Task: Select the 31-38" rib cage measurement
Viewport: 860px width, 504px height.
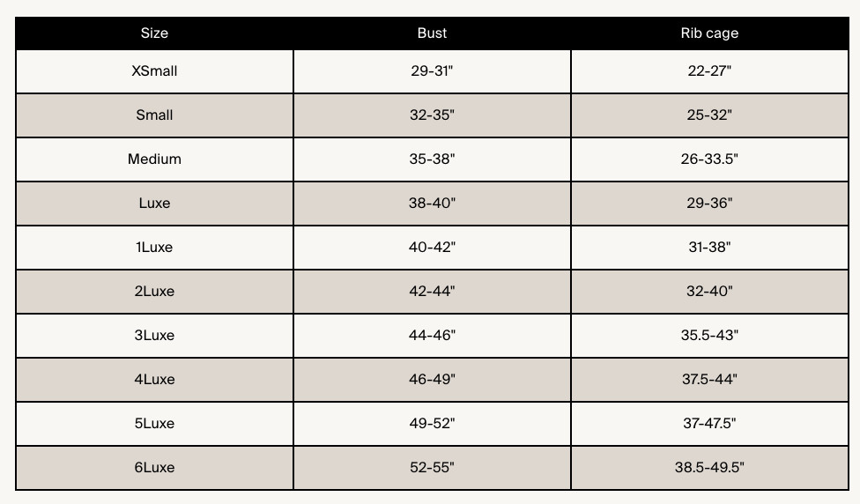Action: [709, 248]
